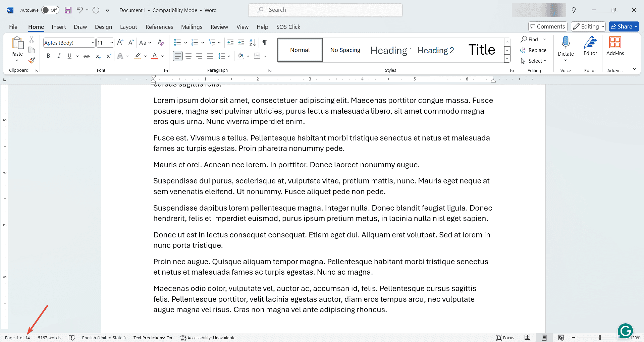Apply superscript formatting

pos(109,56)
